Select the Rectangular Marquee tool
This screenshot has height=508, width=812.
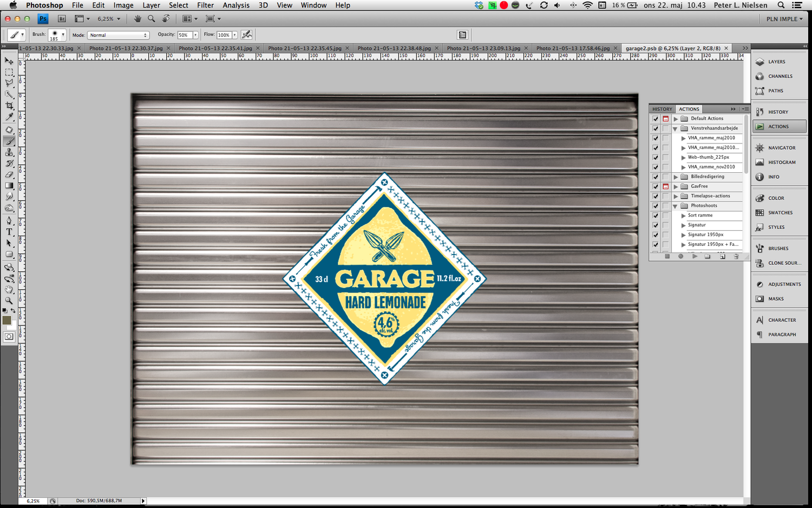9,72
